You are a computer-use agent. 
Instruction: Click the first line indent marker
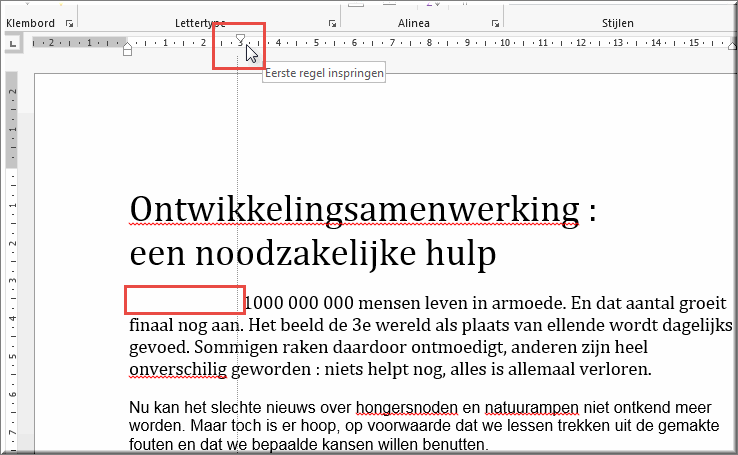point(241,39)
